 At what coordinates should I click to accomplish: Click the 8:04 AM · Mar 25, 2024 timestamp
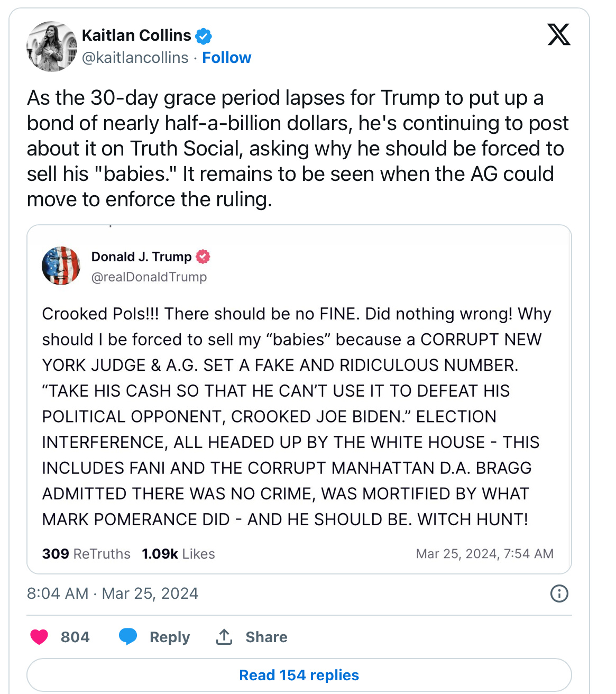[113, 593]
